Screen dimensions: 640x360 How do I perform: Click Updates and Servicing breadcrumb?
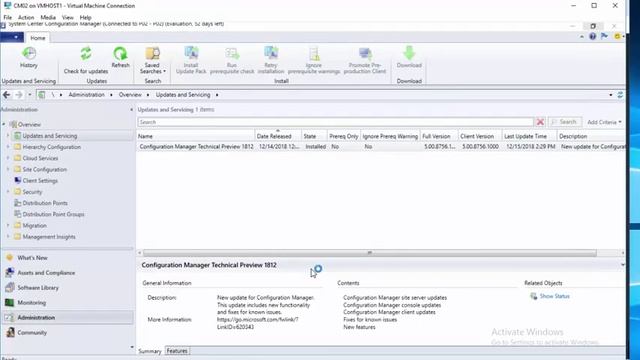[x=183, y=95]
